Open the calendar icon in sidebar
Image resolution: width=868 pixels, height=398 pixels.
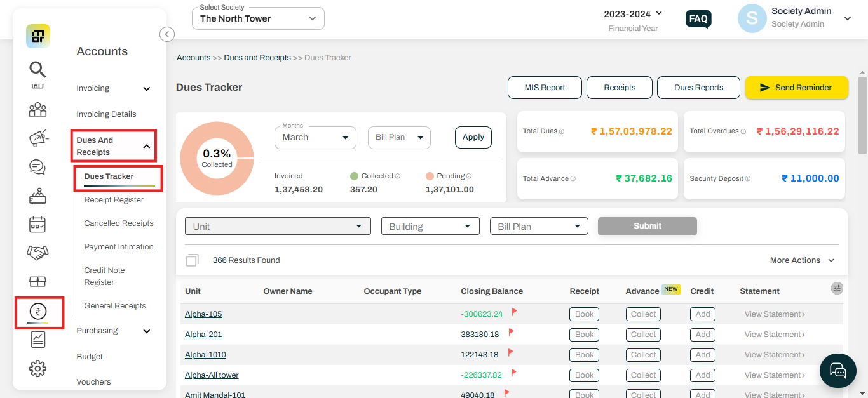coord(38,224)
